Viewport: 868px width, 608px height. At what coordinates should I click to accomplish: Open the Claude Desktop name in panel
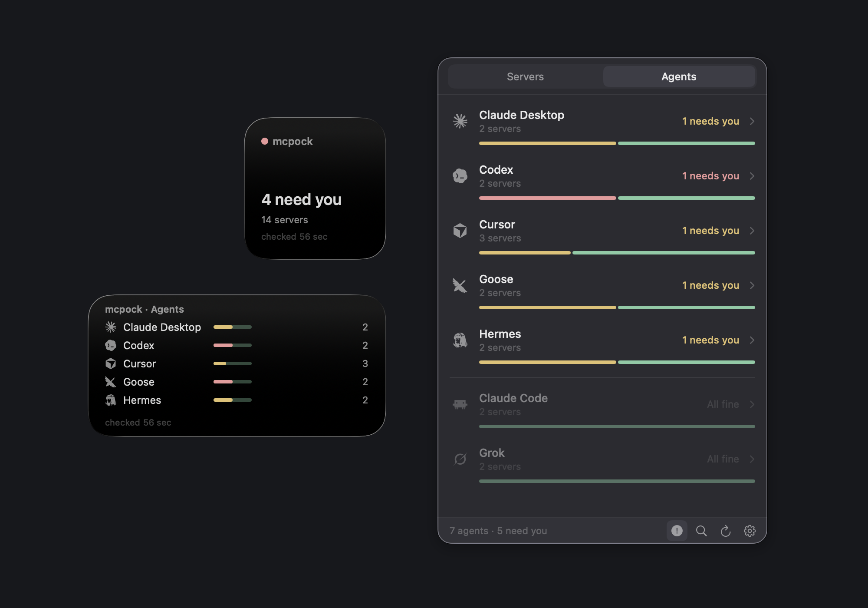[x=522, y=115]
